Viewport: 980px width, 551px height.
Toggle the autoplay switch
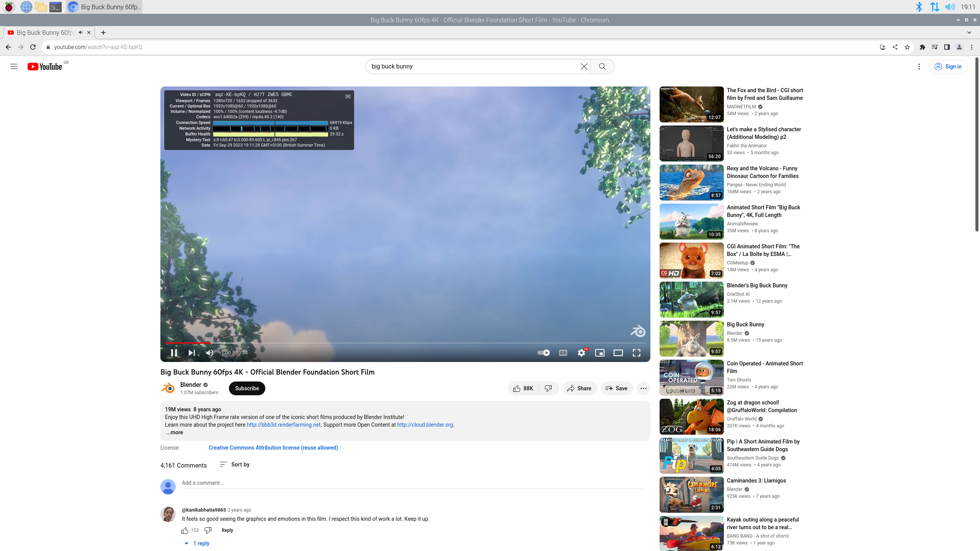[543, 353]
